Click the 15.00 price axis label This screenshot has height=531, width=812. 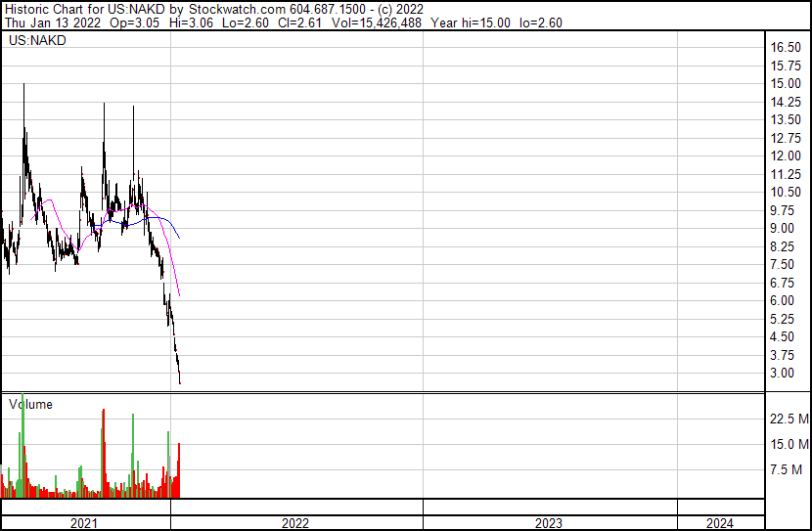coord(786,84)
